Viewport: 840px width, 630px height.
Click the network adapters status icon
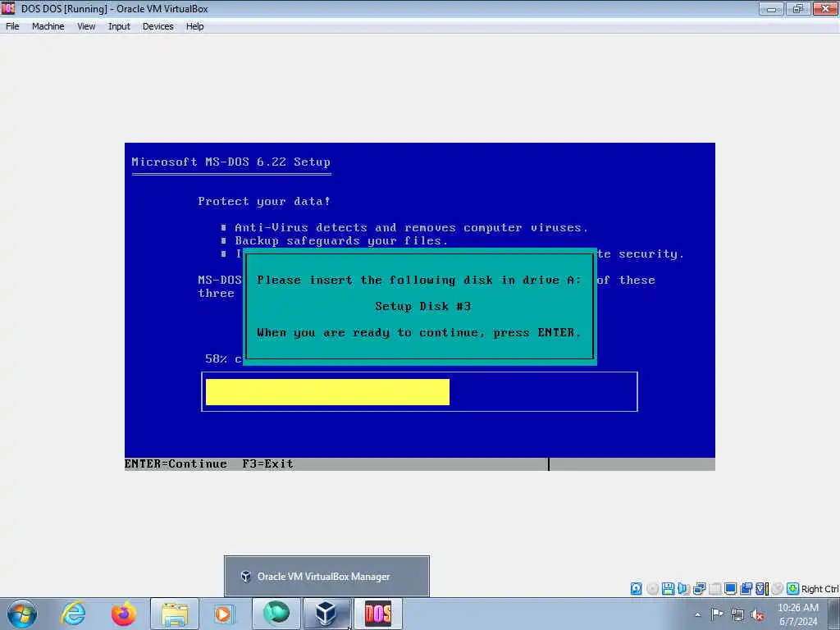click(699, 589)
